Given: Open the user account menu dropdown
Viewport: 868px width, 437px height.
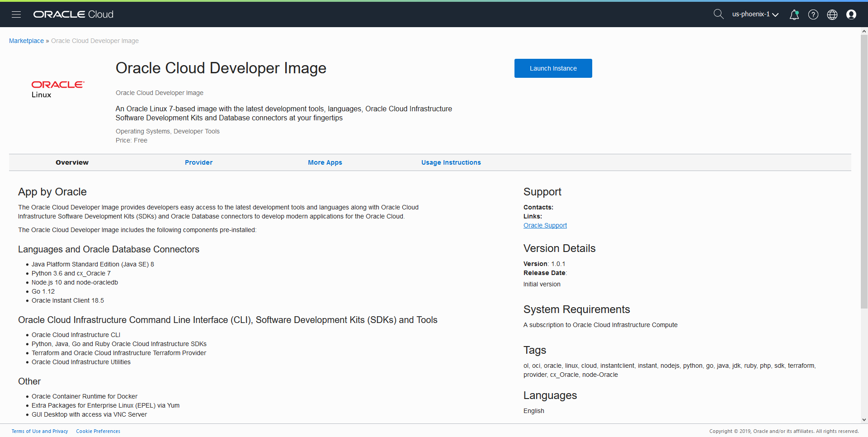Looking at the screenshot, I should click(852, 14).
